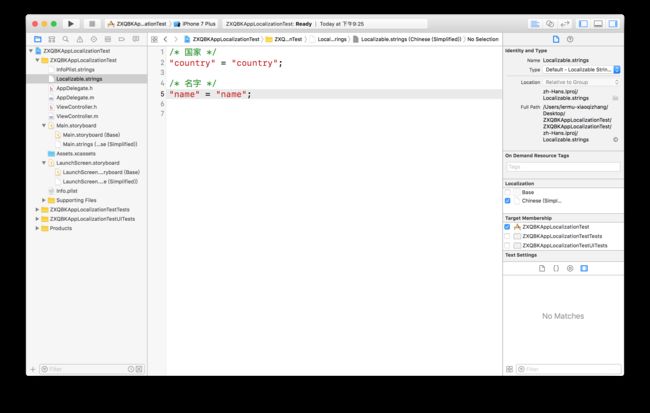Screen dimensions: 650x413
Task: Select AppDelegate.m in the navigator
Action: tap(75, 97)
